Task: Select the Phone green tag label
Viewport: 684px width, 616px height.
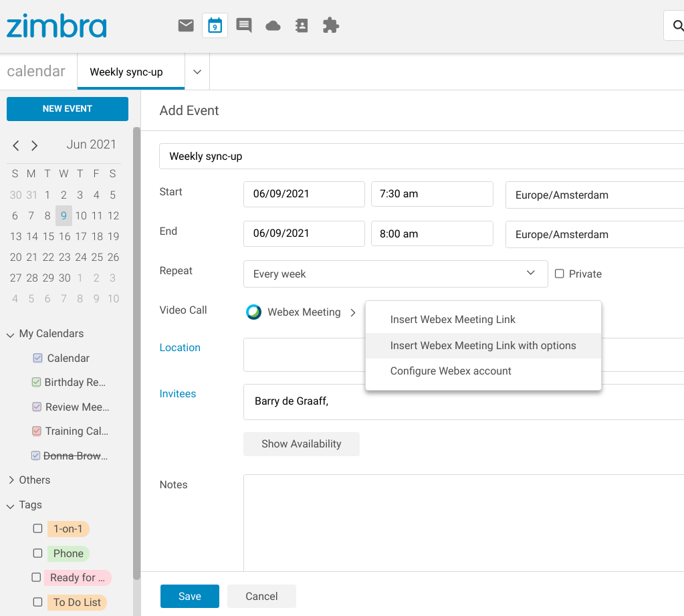Action: [x=68, y=553]
